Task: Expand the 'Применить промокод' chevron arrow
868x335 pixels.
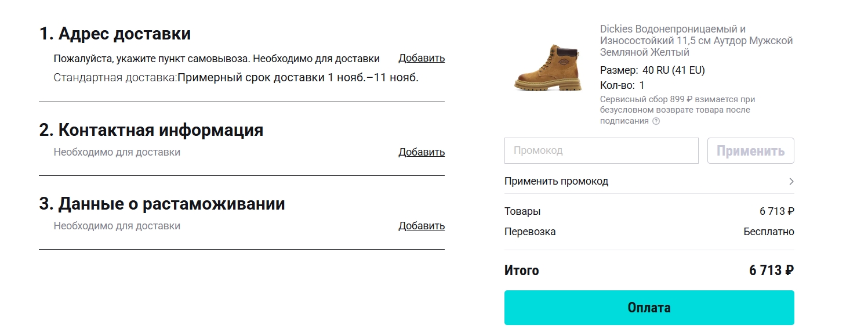Action: 791,181
